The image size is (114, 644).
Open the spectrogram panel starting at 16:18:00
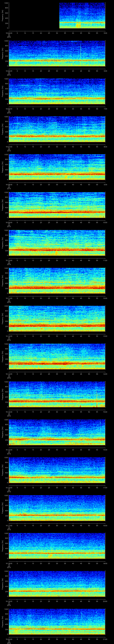pyautogui.click(x=57, y=546)
